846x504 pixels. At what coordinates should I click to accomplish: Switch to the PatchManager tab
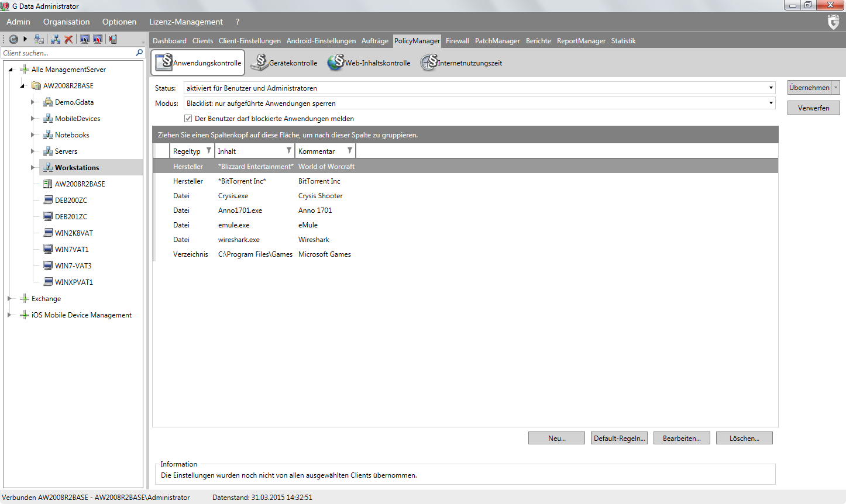(x=497, y=41)
